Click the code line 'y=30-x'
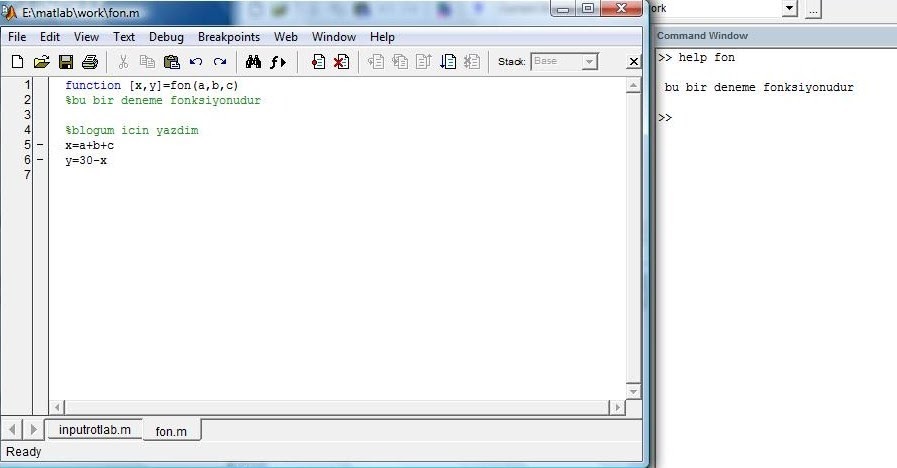This screenshot has height=468, width=897. [x=86, y=160]
